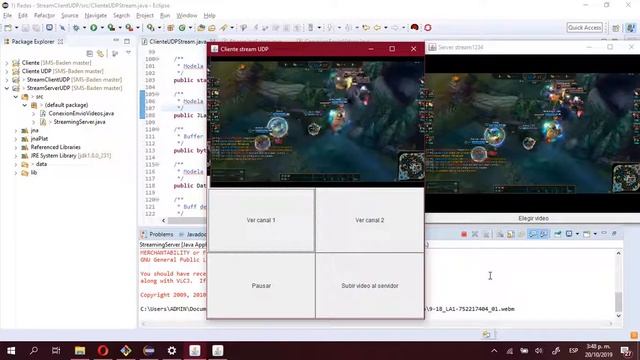The image size is (640, 360).
Task: Click the Debug bug toolbar icon
Action: pyautogui.click(x=76, y=27)
